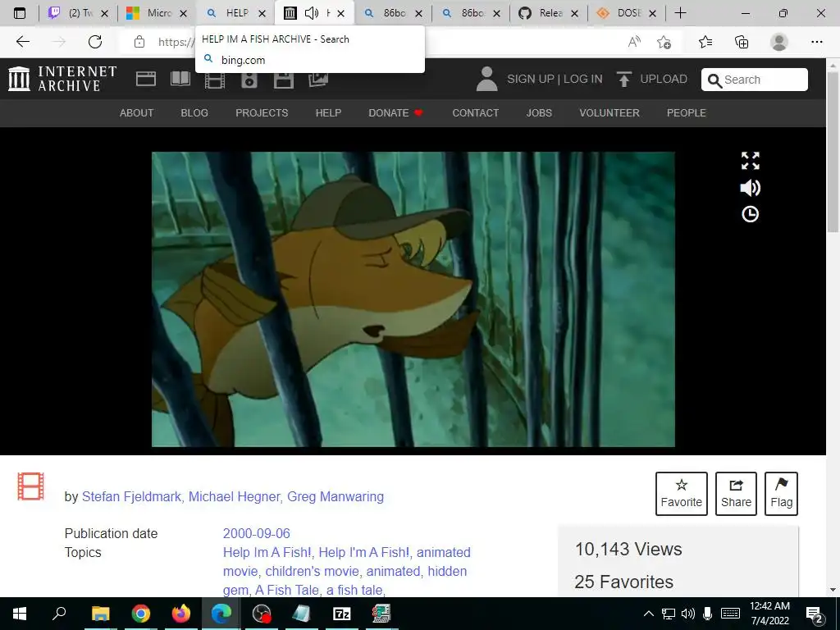Open the DONATE link
The height and width of the screenshot is (630, 840).
[396, 113]
